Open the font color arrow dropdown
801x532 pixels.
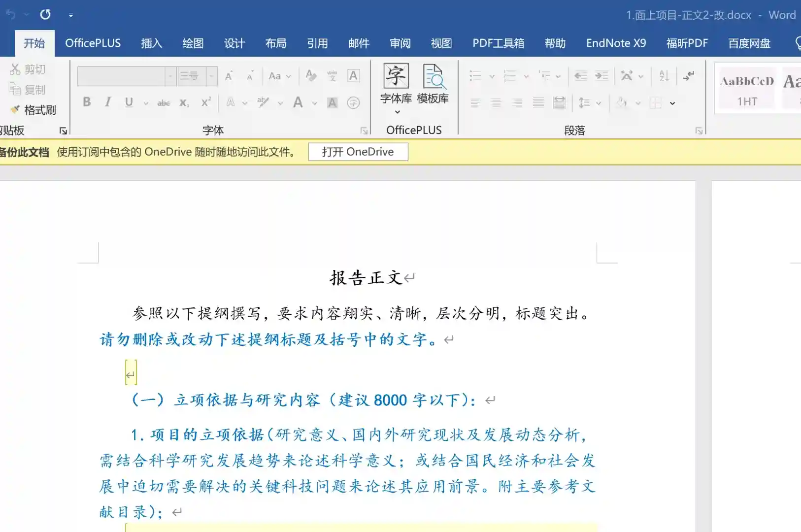(314, 103)
